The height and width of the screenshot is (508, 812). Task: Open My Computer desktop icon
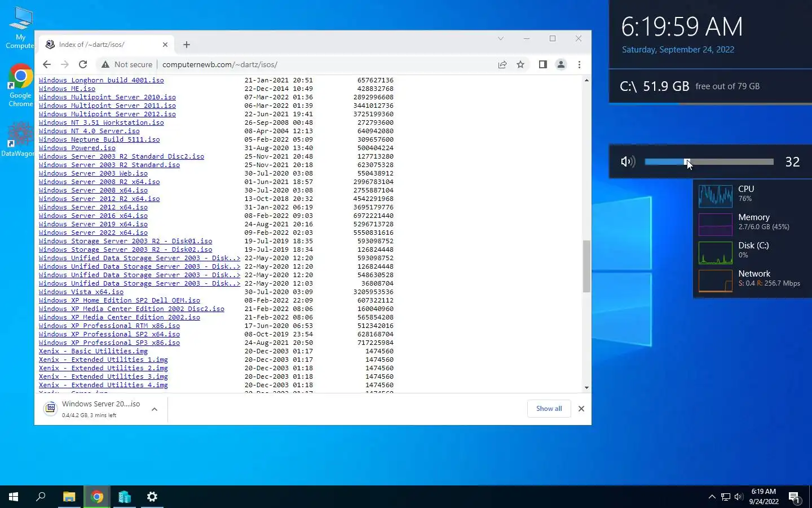(x=20, y=28)
